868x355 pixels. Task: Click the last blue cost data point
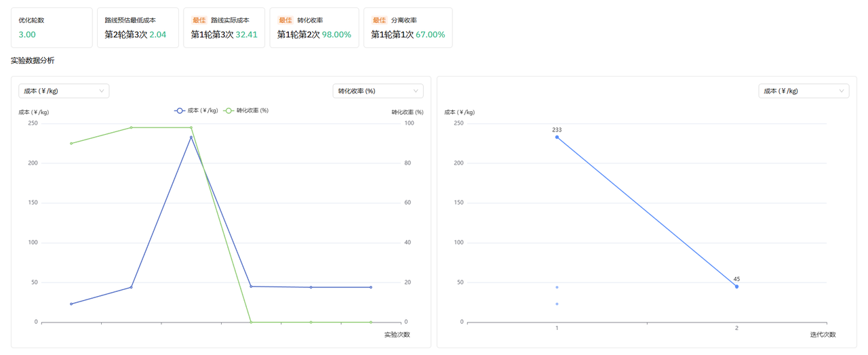pos(371,287)
